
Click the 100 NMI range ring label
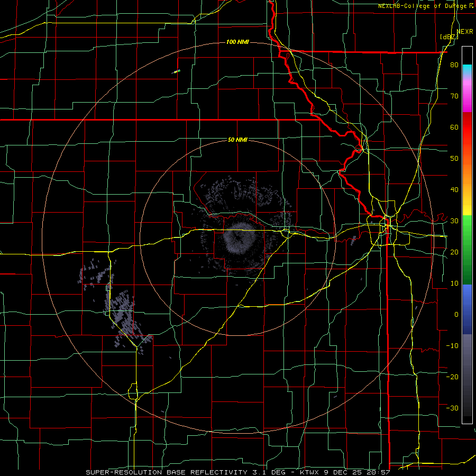coord(237,42)
